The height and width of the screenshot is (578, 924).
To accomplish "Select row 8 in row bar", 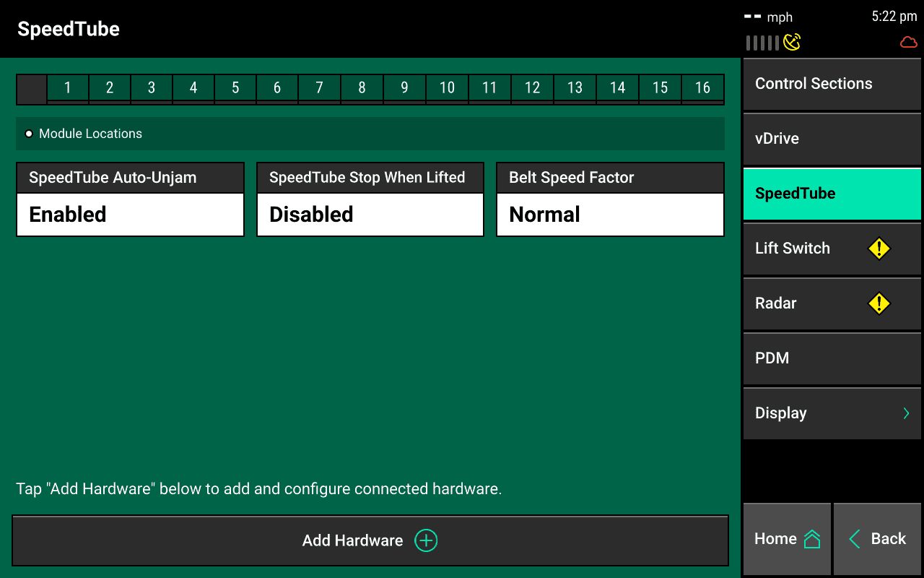I will point(362,89).
